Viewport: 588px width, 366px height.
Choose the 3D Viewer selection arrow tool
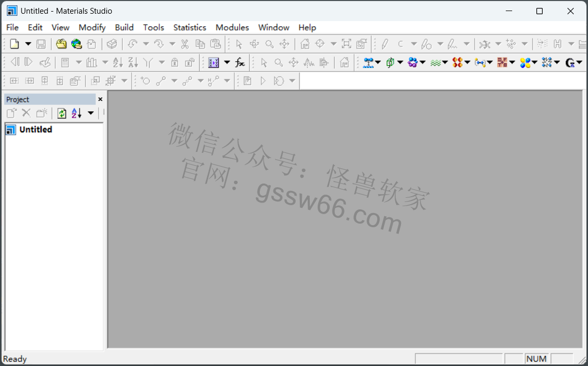click(x=239, y=44)
